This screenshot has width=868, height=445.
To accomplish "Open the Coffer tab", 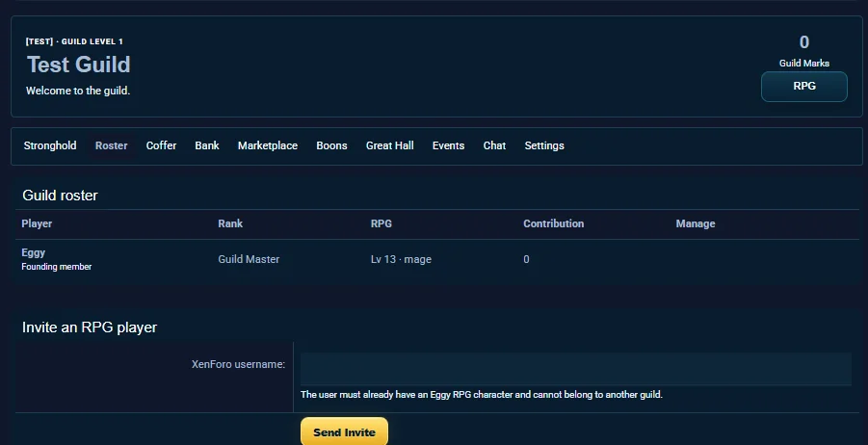I will click(161, 145).
